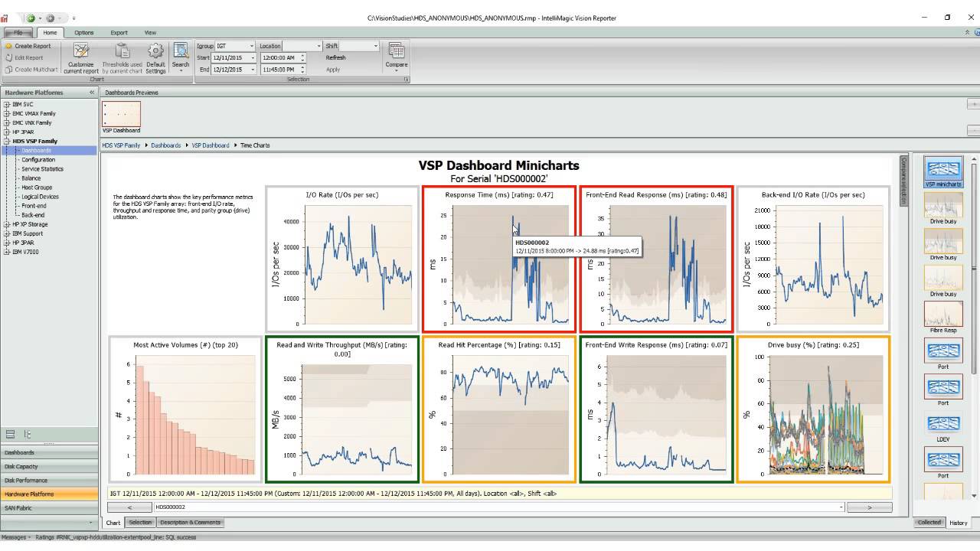Open Back-end I/O Rate minichart

[x=813, y=259]
